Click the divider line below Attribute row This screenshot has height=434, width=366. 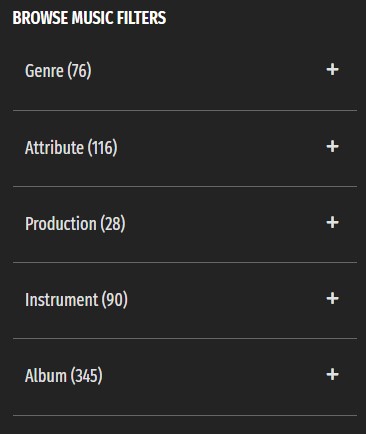(x=185, y=186)
